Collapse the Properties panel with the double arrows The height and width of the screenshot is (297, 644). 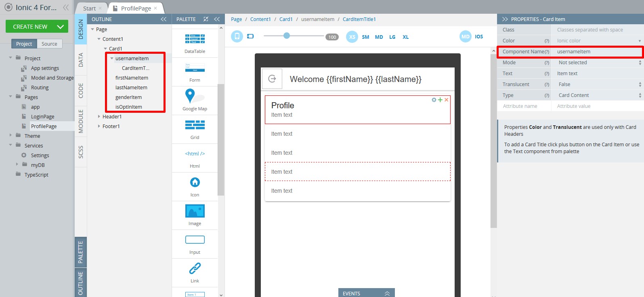pyautogui.click(x=505, y=19)
